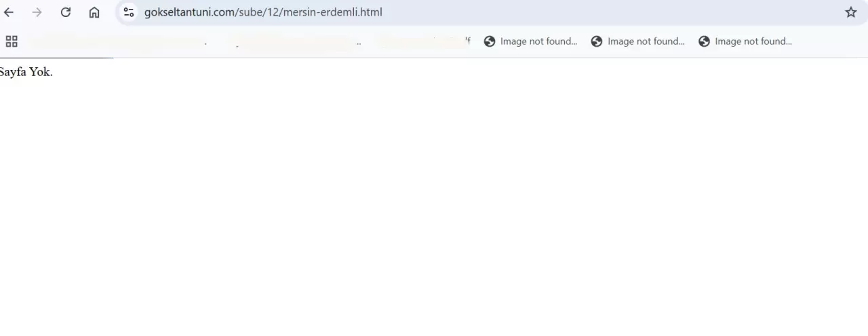Open the browser home page
Screen dimensions: 868x336
[x=94, y=12]
